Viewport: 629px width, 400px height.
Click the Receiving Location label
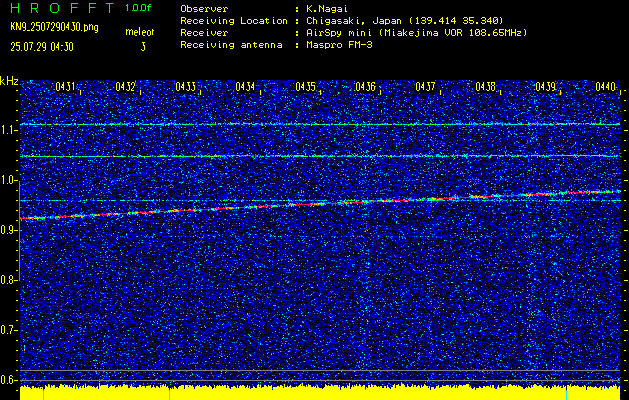point(234,20)
